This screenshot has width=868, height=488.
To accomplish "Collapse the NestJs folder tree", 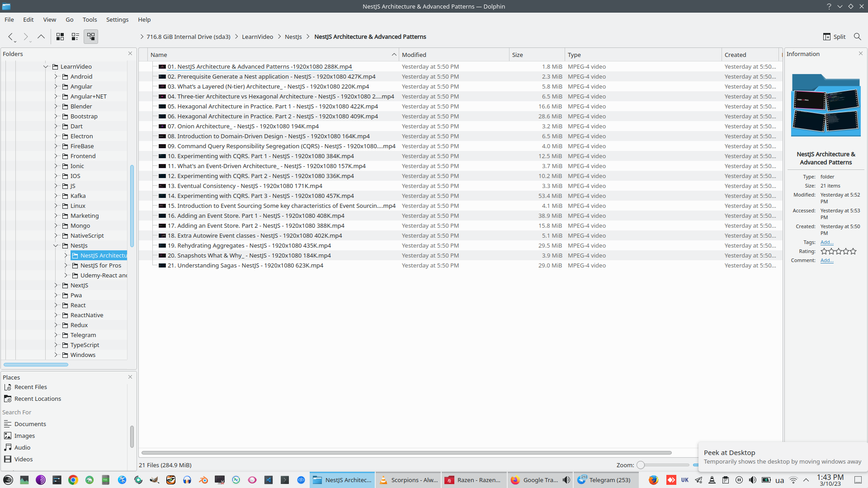I will pos(56,246).
